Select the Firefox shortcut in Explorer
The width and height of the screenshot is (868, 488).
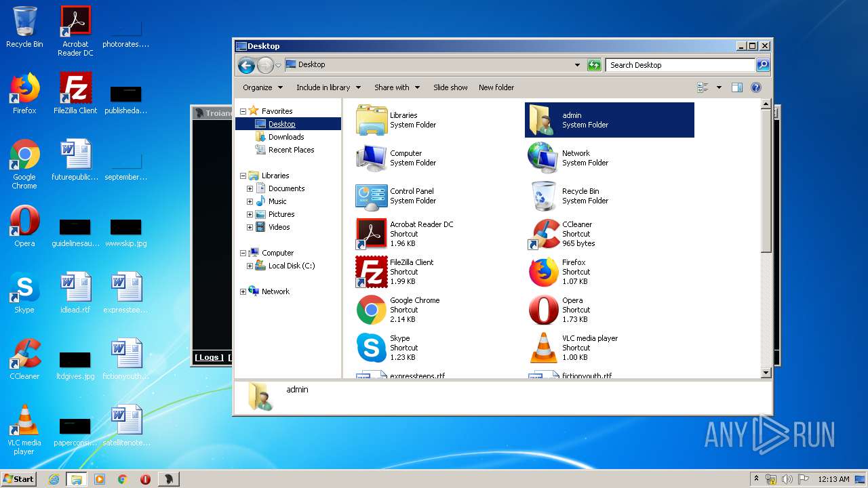[543, 272]
